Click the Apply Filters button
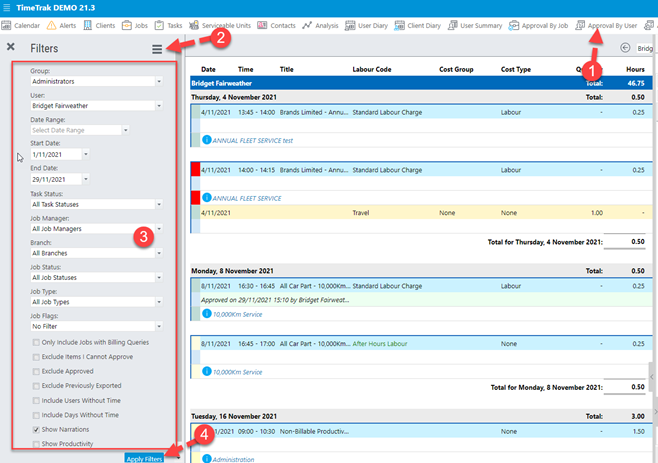Image resolution: width=658 pixels, height=463 pixels. point(144,458)
